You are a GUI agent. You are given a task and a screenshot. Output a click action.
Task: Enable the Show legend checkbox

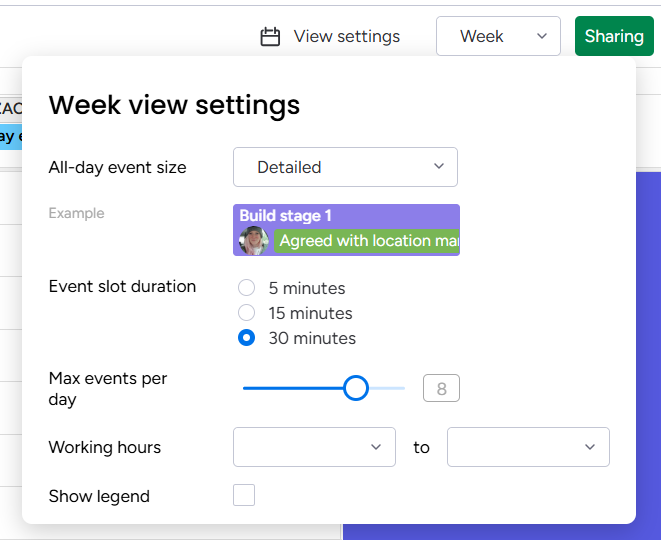(x=244, y=495)
